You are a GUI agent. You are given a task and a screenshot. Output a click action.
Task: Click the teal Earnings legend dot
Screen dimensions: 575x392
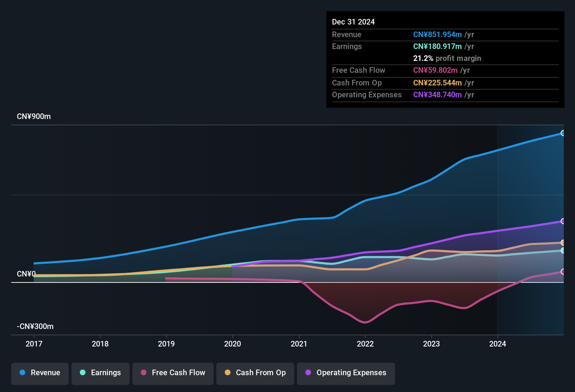tap(83, 372)
